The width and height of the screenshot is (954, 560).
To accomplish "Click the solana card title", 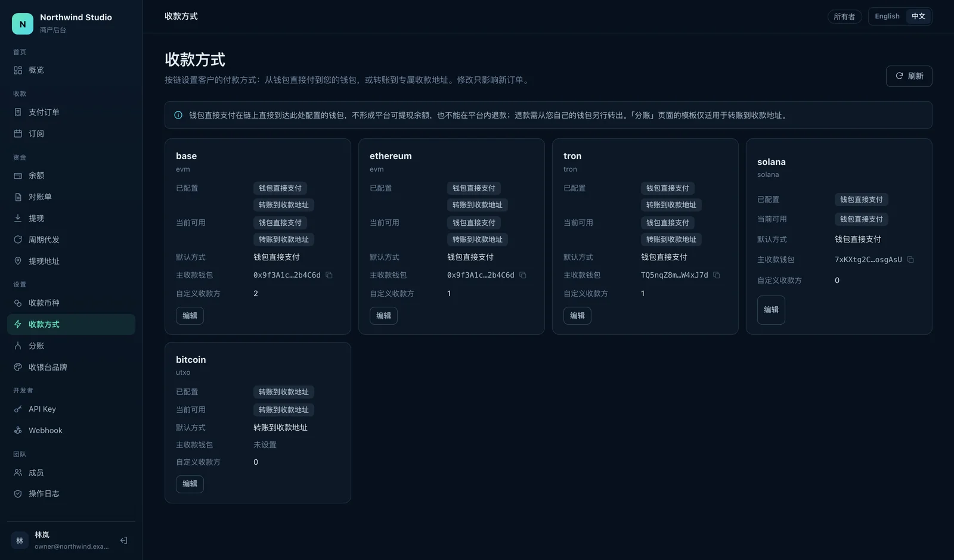I will pos(771,162).
